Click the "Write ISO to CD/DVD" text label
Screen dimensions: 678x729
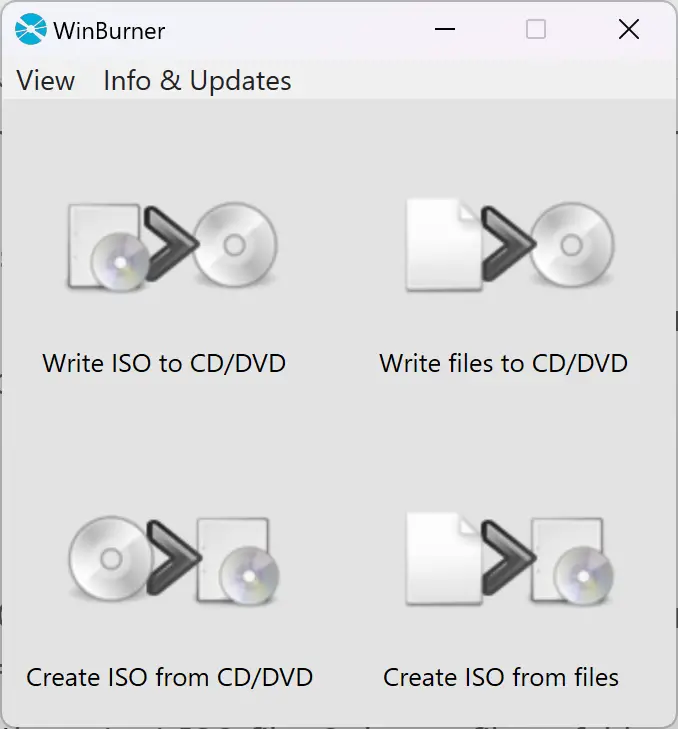click(164, 364)
